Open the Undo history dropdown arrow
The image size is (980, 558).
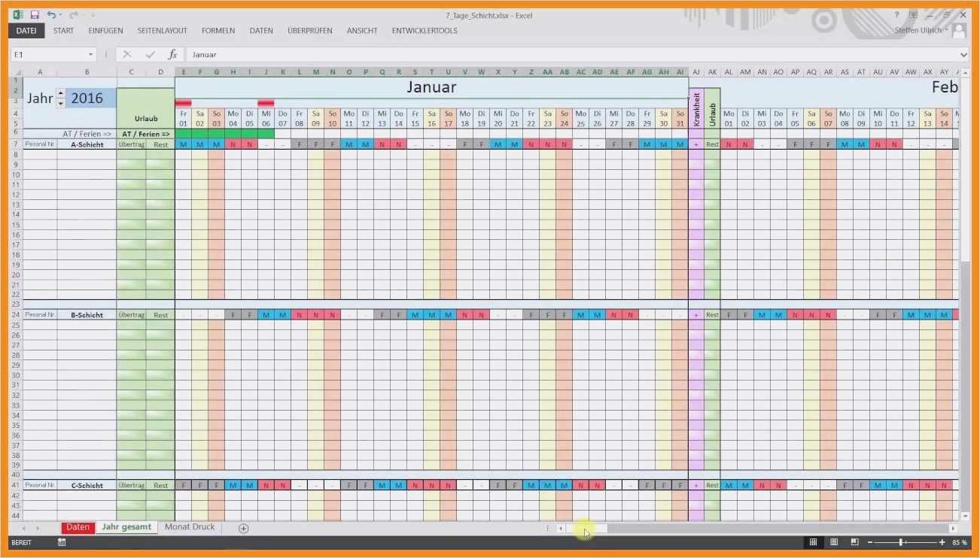coord(60,15)
